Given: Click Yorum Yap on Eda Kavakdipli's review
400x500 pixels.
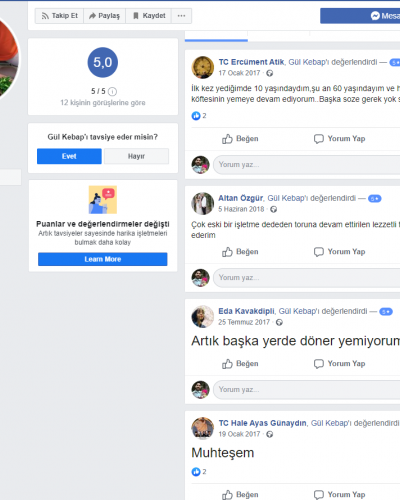Looking at the screenshot, I should coord(340,364).
